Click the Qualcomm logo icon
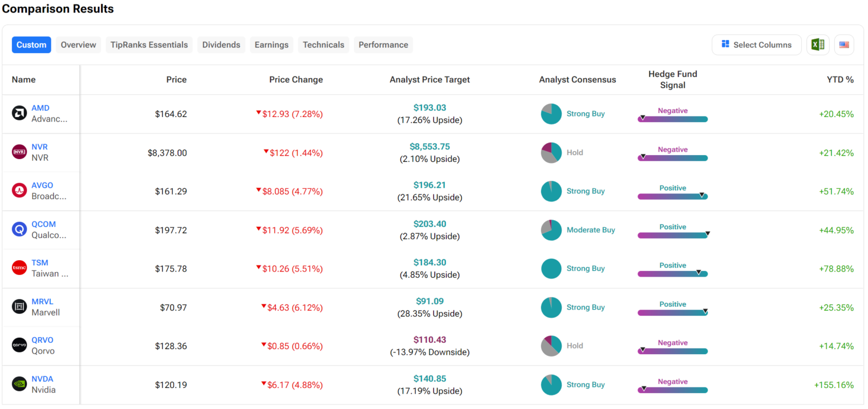Image resolution: width=868 pixels, height=409 pixels. point(19,230)
